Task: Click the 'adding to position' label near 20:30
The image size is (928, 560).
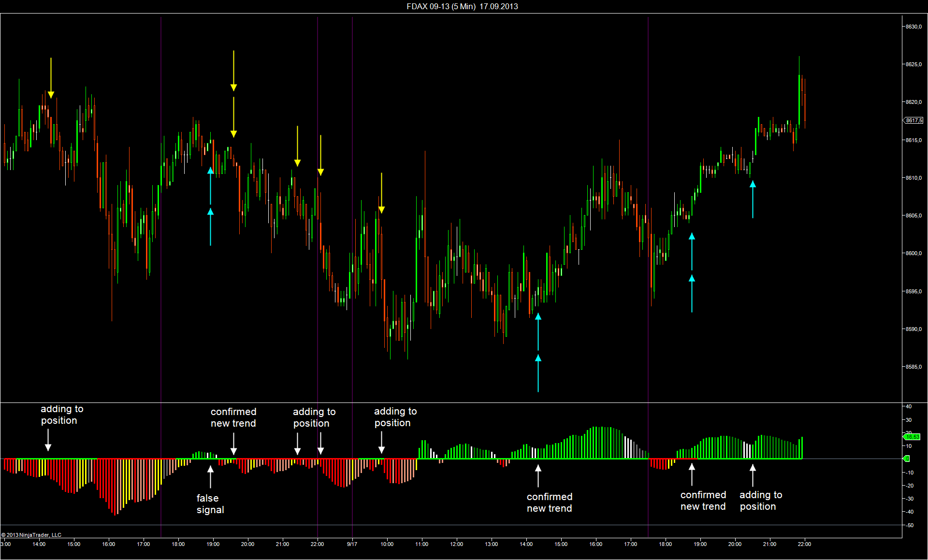Action: click(761, 501)
